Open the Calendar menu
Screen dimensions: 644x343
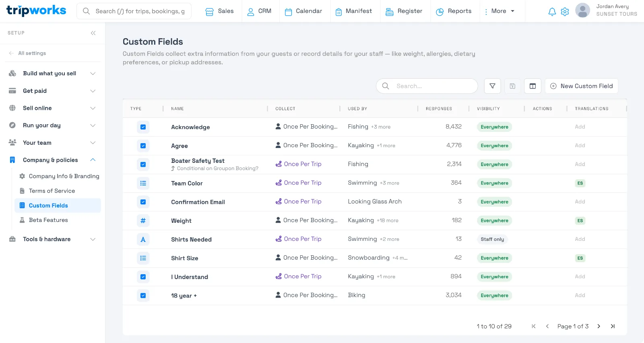pyautogui.click(x=303, y=11)
